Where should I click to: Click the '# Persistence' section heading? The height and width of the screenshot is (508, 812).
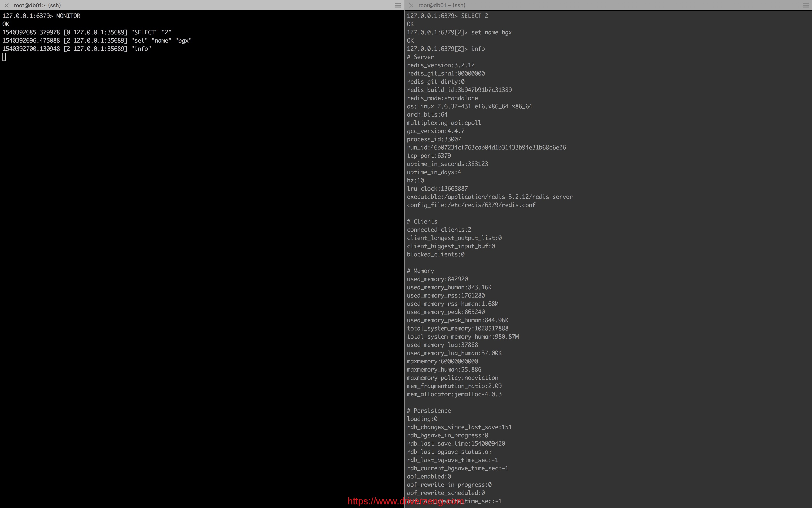[429, 411]
